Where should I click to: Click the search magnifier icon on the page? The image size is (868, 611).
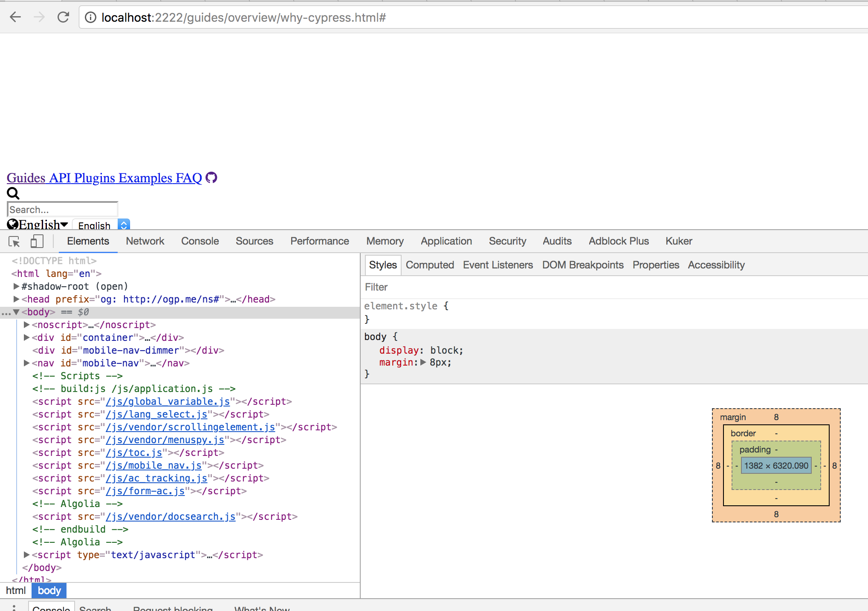13,194
